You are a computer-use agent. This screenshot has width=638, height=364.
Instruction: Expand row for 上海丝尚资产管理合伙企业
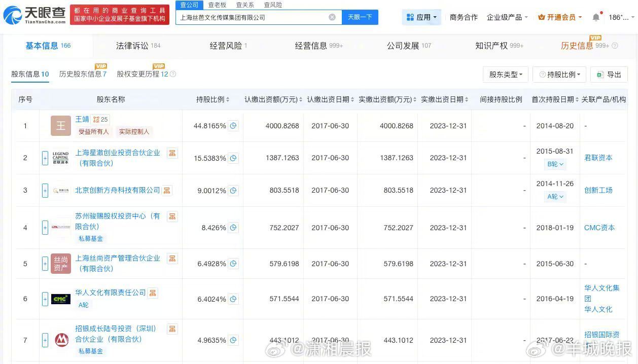(x=45, y=264)
